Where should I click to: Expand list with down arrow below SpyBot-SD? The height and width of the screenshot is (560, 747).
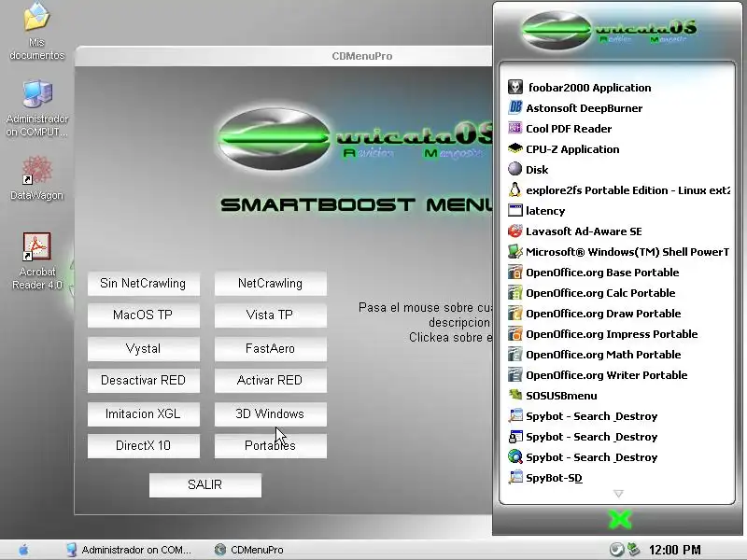pyautogui.click(x=618, y=494)
